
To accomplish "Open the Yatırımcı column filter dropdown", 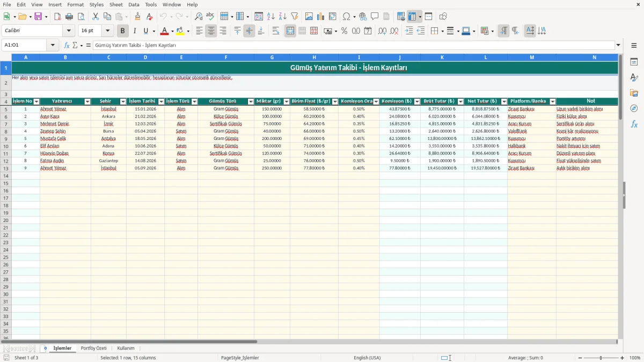I will coord(87,101).
